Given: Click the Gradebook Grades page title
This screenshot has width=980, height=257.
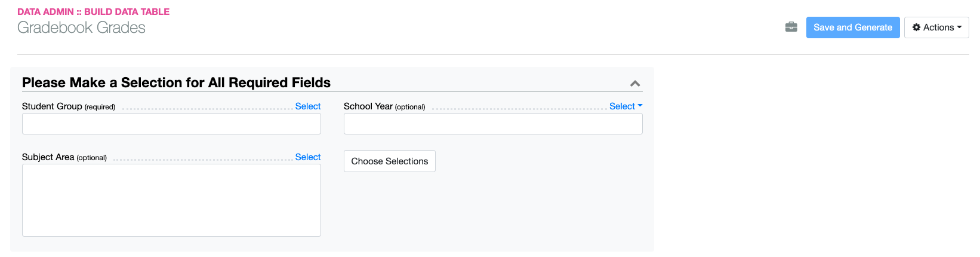Looking at the screenshot, I should coord(81,27).
